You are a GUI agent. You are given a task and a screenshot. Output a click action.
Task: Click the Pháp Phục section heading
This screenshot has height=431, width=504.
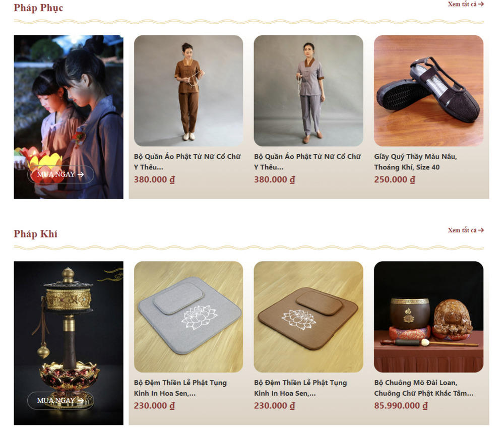(38, 8)
